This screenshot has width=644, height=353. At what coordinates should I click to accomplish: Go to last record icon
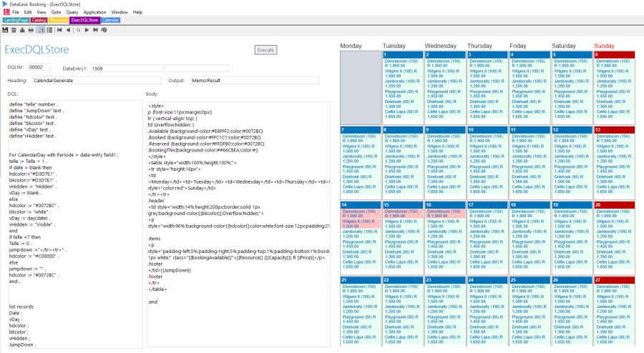95,30
